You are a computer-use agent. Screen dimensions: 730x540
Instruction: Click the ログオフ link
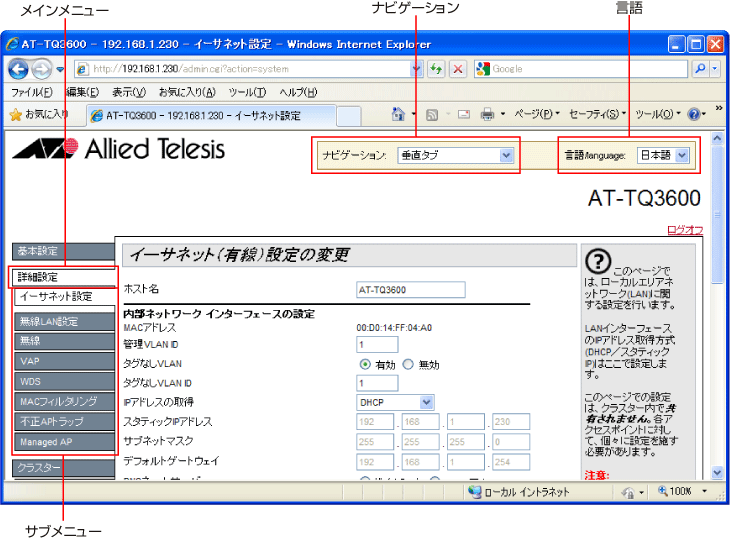[685, 230]
